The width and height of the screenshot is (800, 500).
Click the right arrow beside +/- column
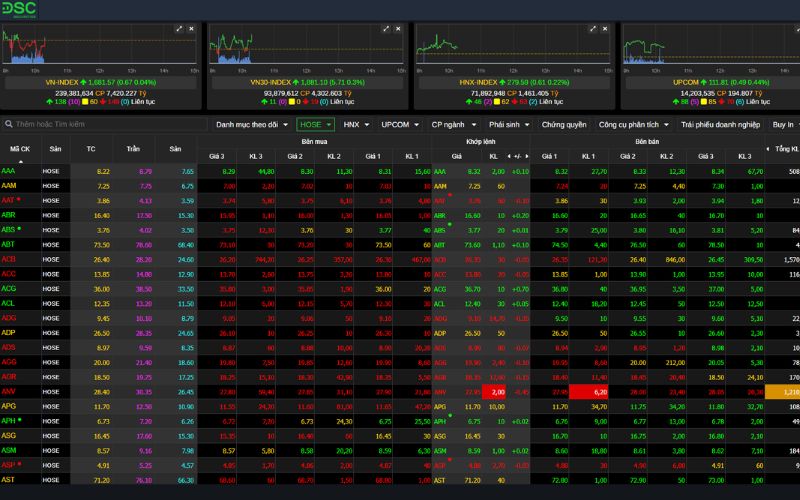pyautogui.click(x=527, y=156)
